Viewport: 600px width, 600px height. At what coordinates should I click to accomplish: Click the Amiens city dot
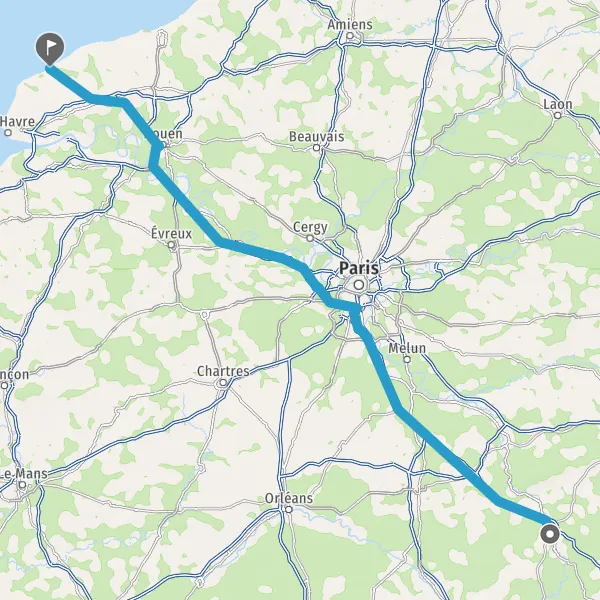pyautogui.click(x=349, y=36)
